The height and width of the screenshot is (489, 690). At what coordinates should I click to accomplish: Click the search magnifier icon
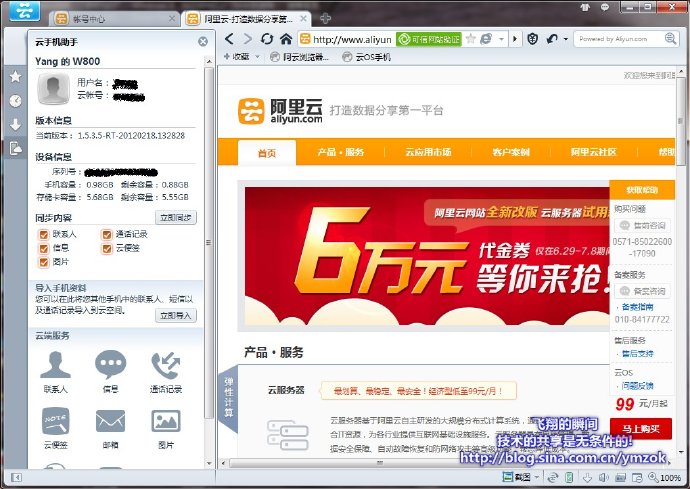point(670,39)
